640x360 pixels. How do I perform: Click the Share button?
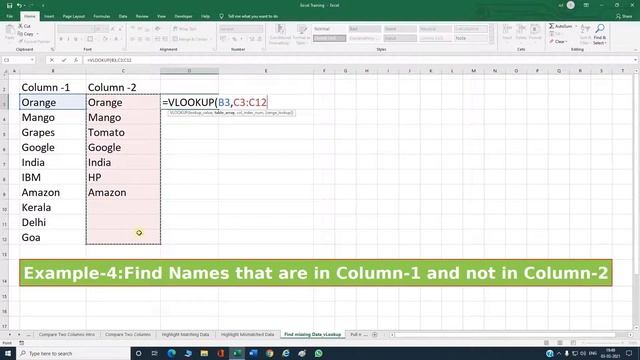click(624, 16)
